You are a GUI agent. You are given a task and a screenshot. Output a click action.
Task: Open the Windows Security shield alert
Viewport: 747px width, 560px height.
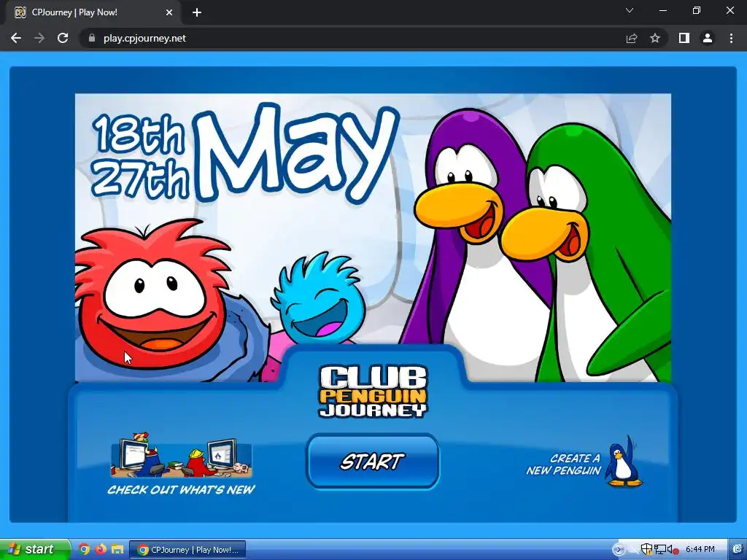646,549
